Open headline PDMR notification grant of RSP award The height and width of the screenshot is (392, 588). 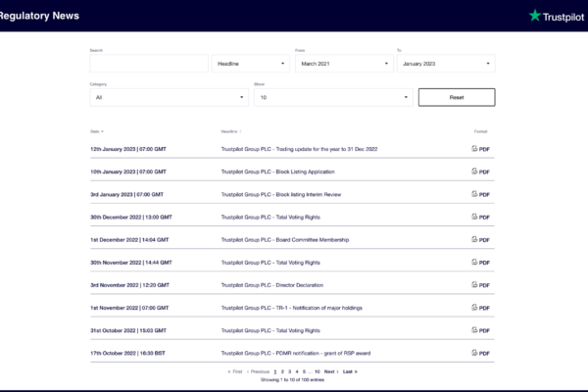(296, 353)
